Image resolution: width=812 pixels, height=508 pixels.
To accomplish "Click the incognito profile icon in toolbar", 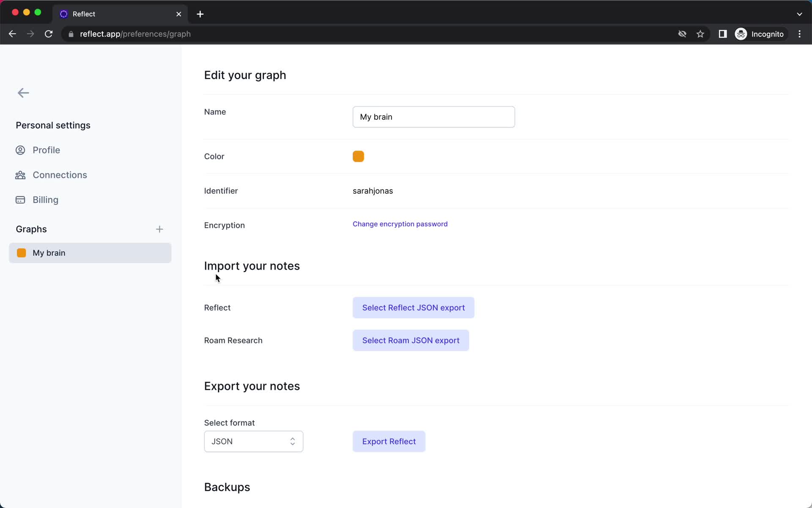I will pyautogui.click(x=741, y=34).
